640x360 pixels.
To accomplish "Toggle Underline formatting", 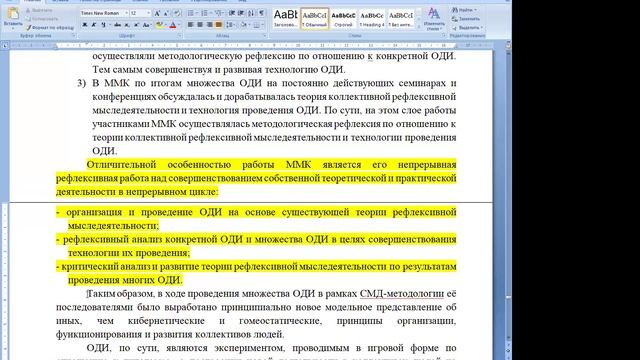I will [103, 25].
